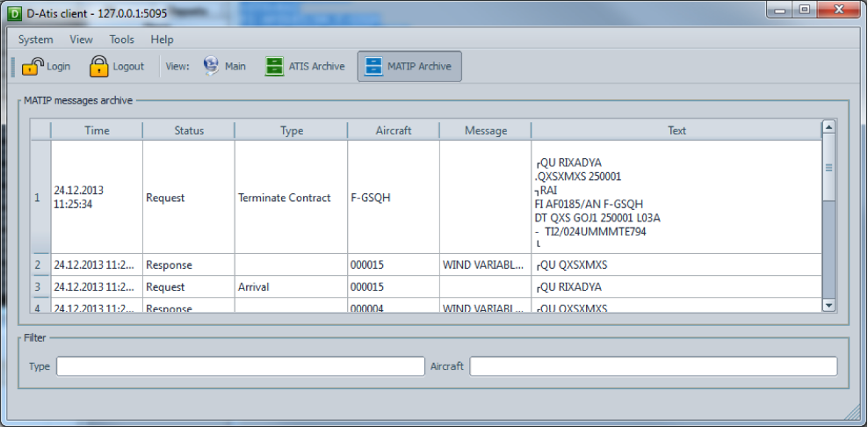Viewport: 868px width, 427px height.
Task: Focus the Aircraft filter input field
Action: pyautogui.click(x=653, y=366)
